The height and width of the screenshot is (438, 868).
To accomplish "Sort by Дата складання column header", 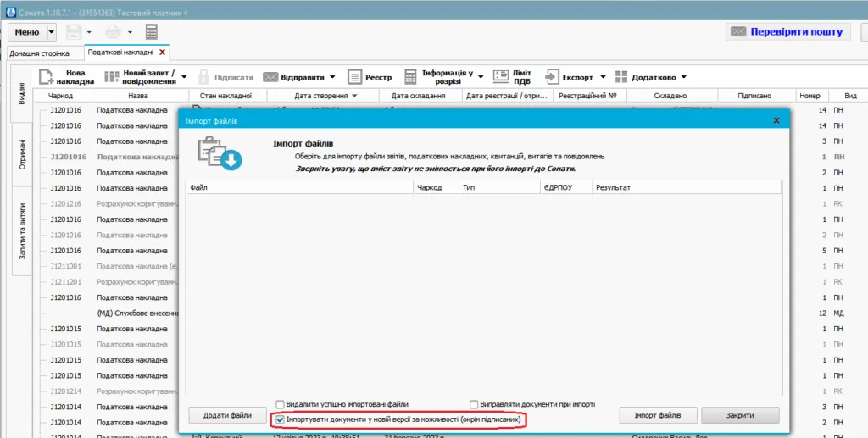I will pyautogui.click(x=419, y=96).
